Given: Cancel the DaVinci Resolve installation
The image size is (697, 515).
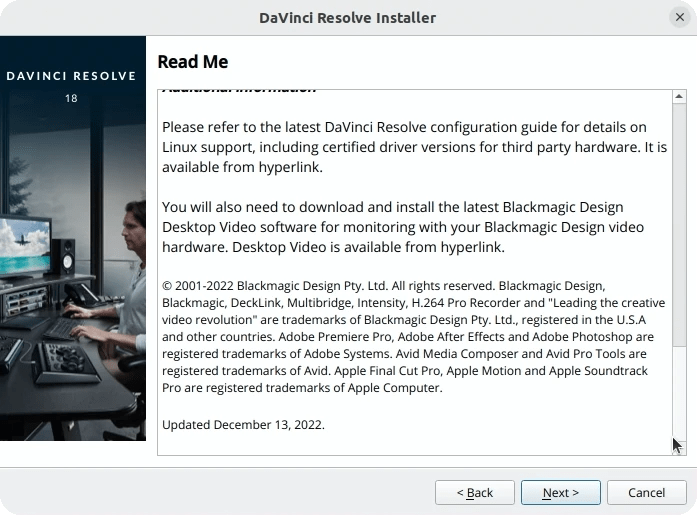Looking at the screenshot, I should [x=646, y=492].
